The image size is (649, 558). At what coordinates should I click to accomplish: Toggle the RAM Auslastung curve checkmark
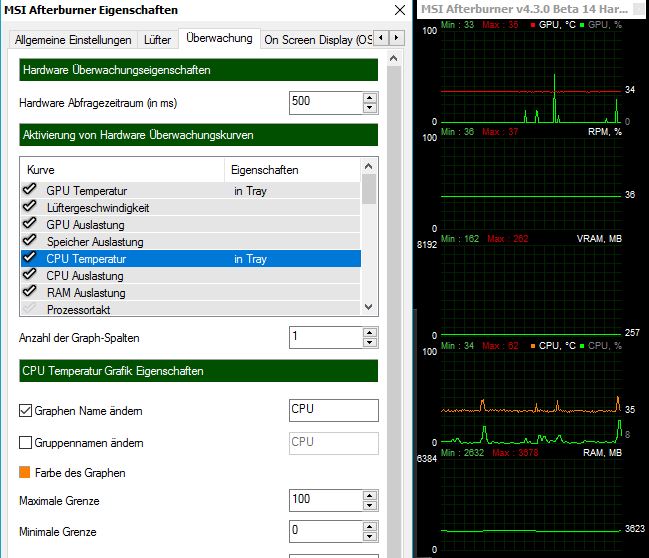29,291
